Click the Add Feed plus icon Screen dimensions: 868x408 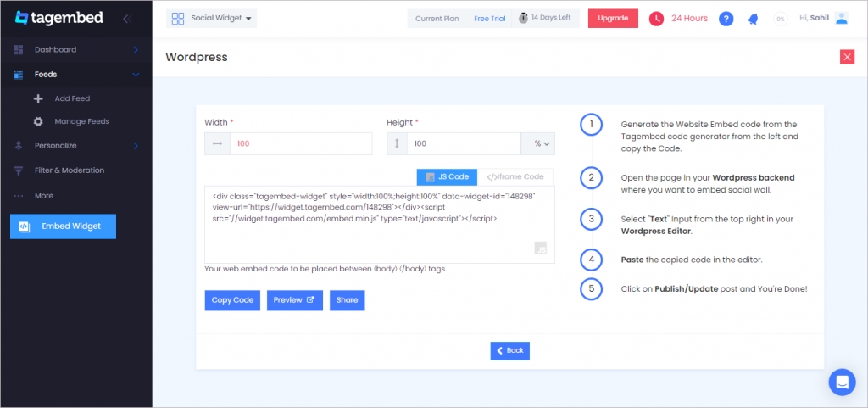point(38,99)
